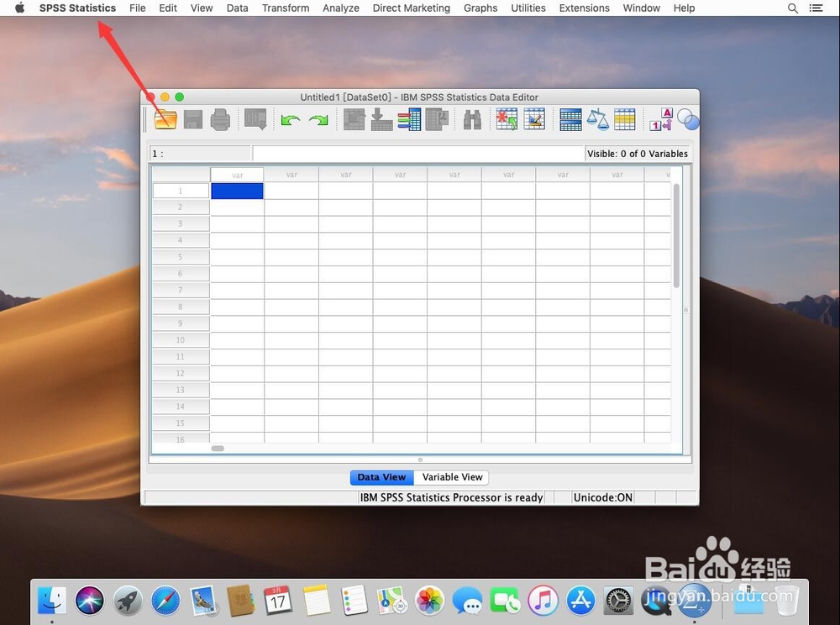Open the Data menu

tap(237, 8)
